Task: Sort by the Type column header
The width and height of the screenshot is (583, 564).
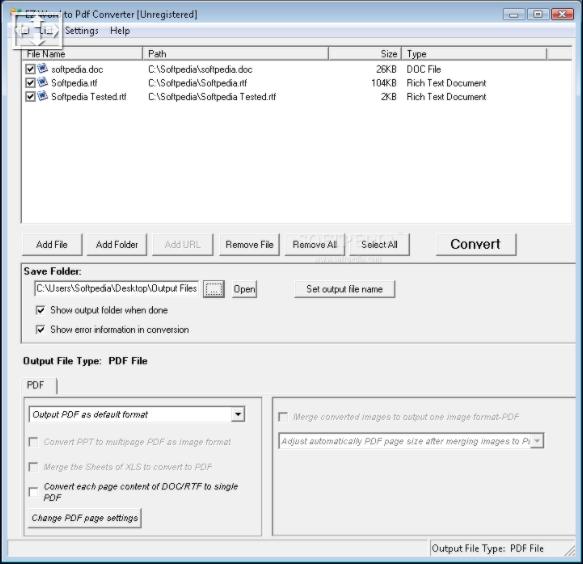Action: [x=474, y=54]
